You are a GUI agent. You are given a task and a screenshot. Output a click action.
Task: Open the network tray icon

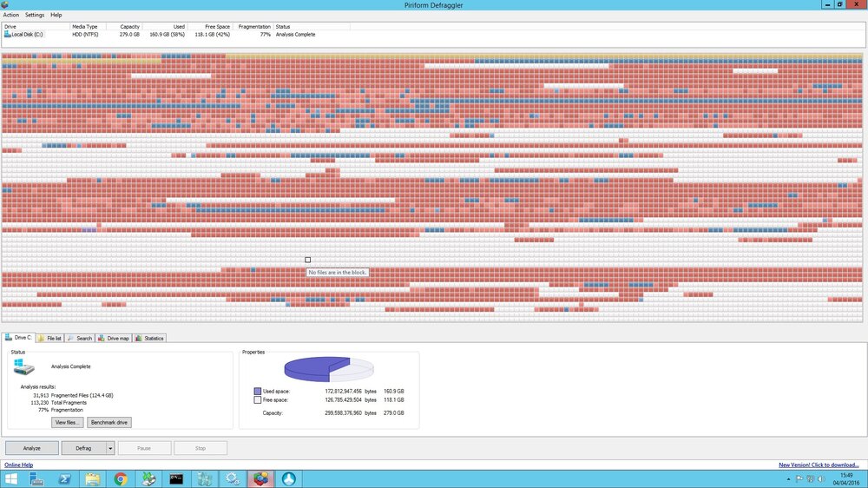point(810,479)
